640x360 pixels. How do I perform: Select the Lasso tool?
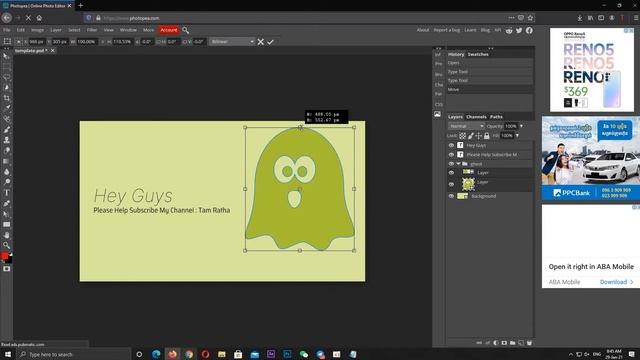tap(7, 77)
